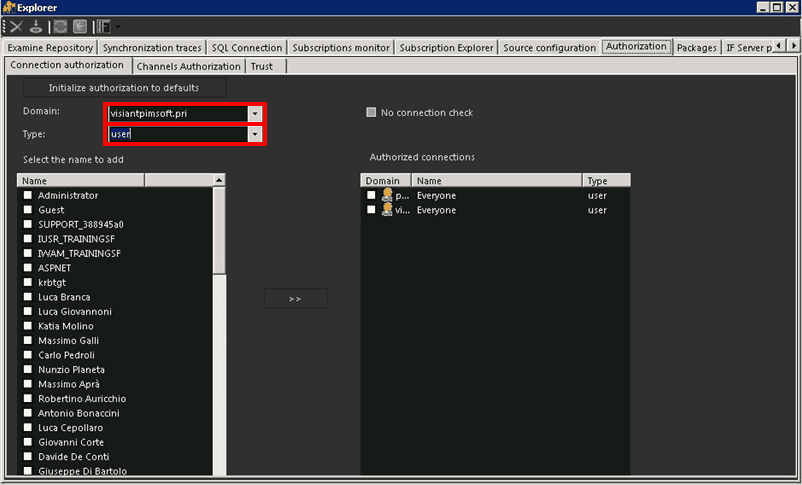Select the name Luca Cepollaro
Image resolution: width=802 pixels, height=485 pixels.
(70, 428)
